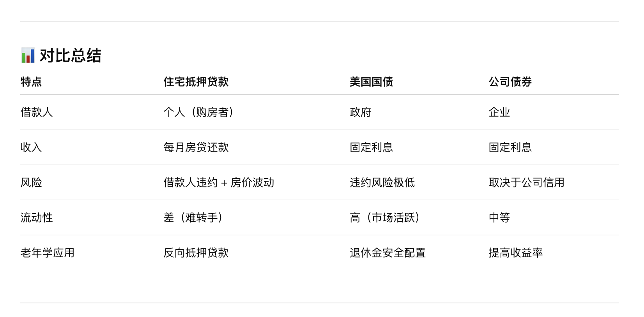Image resolution: width=644 pixels, height=317 pixels.
Task: Select the 退休金安全配置 cell
Action: click(x=387, y=253)
